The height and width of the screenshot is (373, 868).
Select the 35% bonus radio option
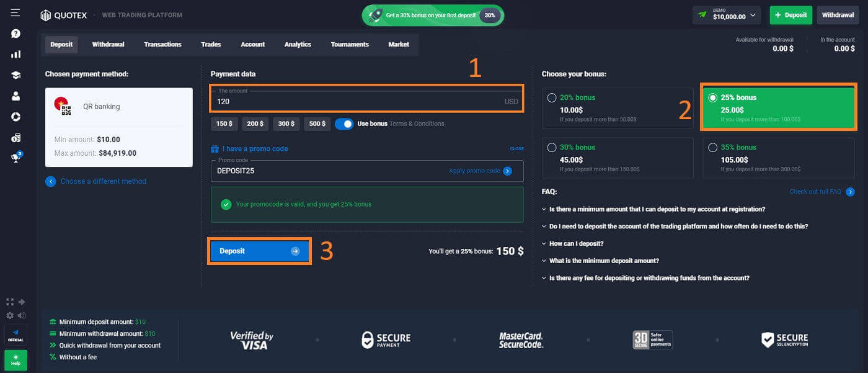[712, 148]
